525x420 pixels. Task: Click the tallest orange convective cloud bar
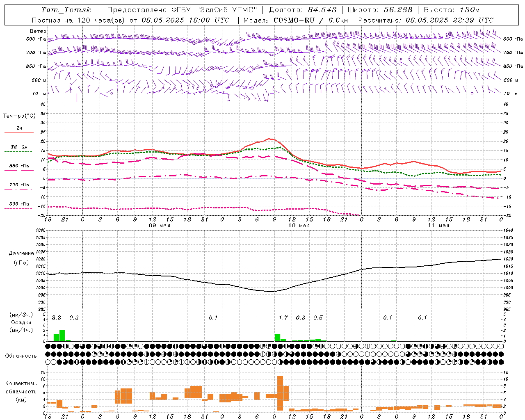tap(280, 393)
